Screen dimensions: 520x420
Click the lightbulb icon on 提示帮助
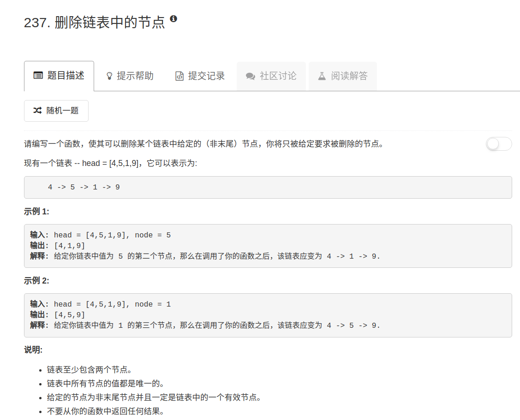pos(109,76)
